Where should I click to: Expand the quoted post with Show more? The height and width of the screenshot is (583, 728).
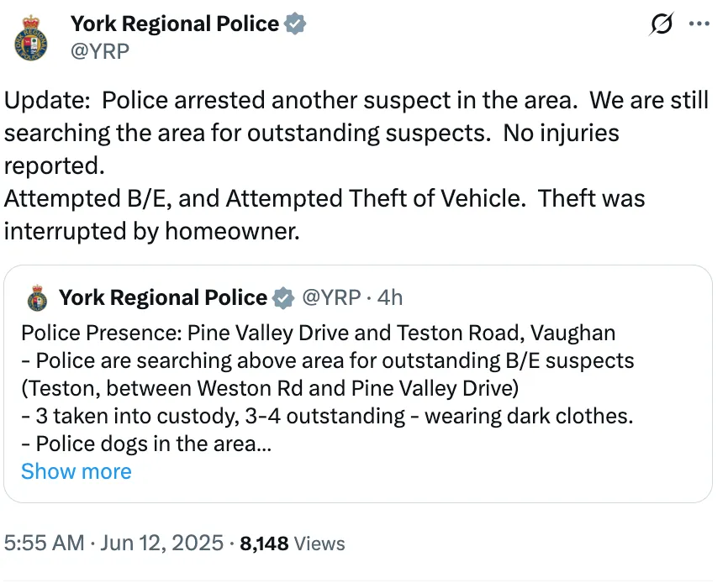tap(76, 471)
